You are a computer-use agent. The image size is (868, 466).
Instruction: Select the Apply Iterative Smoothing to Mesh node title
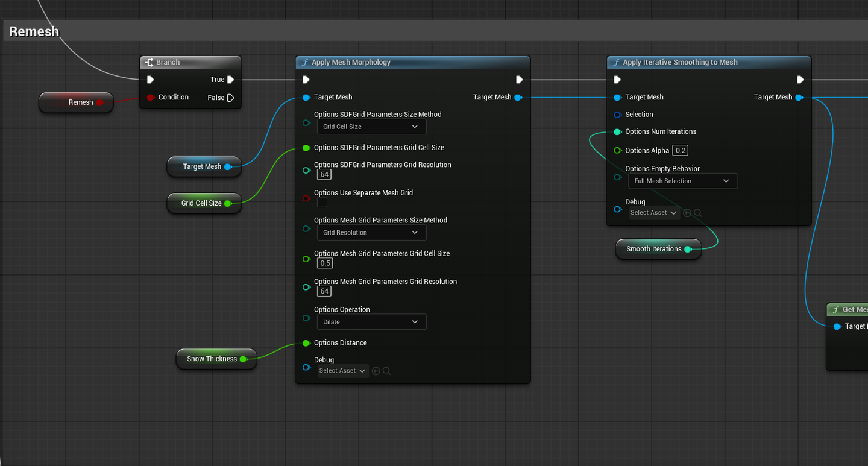click(x=680, y=62)
